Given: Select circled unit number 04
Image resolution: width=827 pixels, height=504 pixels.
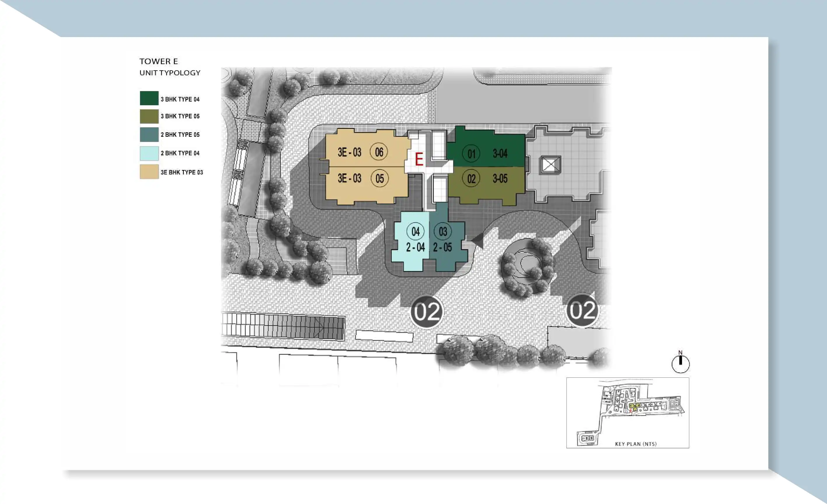Looking at the screenshot, I should pos(415,231).
